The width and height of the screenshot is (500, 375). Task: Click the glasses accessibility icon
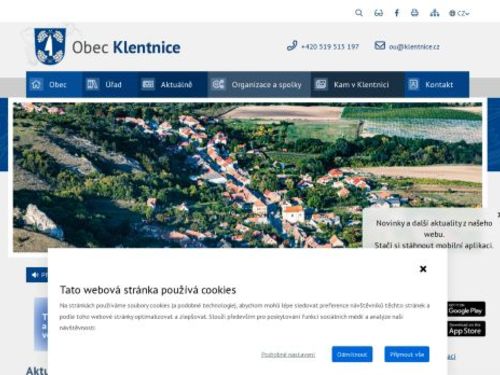(378, 13)
